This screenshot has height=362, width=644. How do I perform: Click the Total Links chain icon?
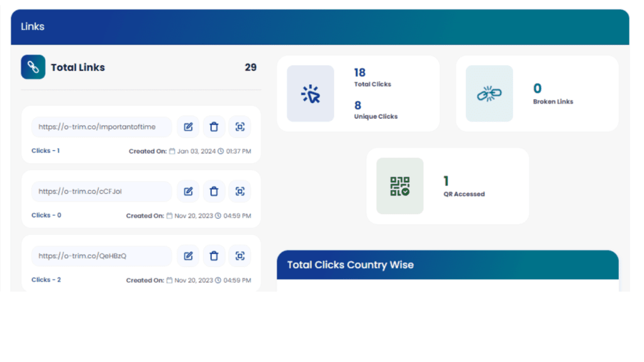click(x=33, y=67)
